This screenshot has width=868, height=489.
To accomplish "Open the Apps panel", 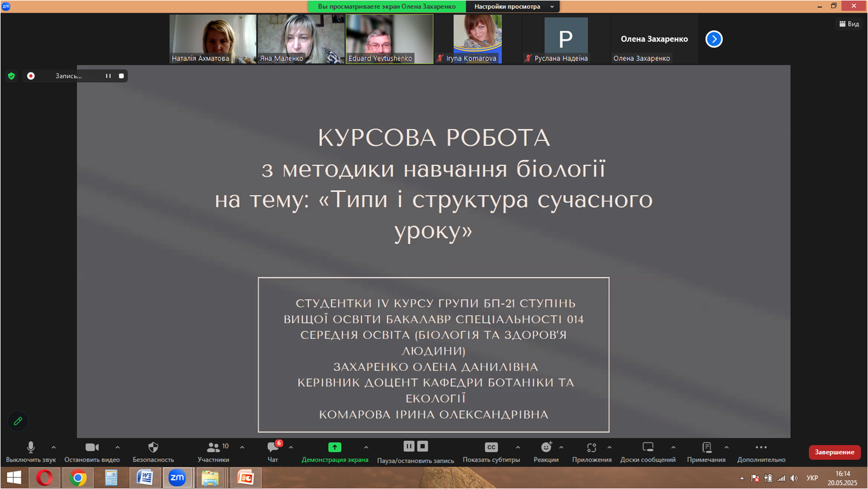I will tap(591, 448).
